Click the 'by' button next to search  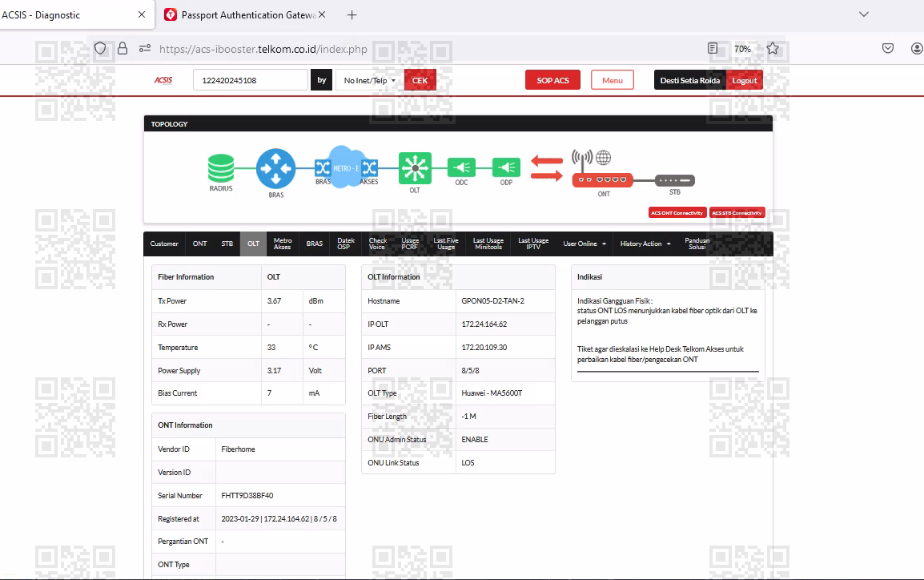point(322,80)
